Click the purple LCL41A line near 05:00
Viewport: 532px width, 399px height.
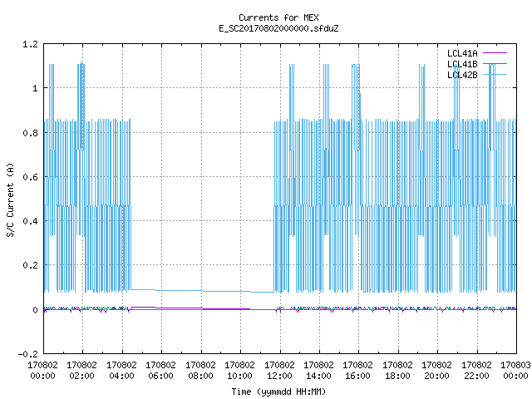(x=142, y=307)
